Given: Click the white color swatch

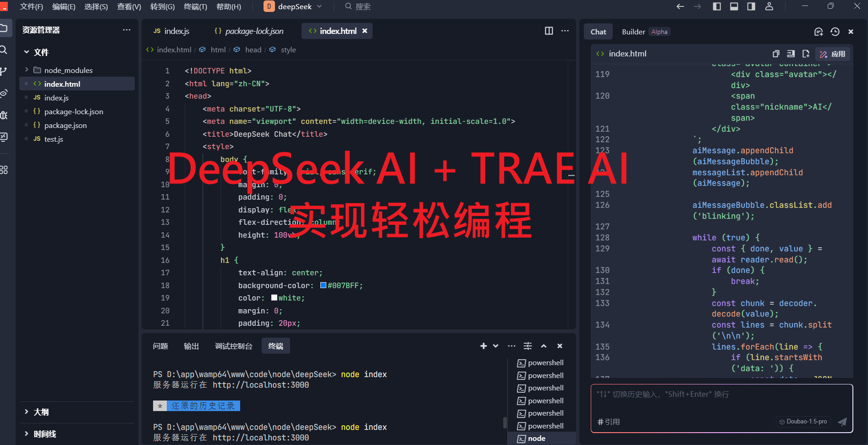Looking at the screenshot, I should pos(274,297).
